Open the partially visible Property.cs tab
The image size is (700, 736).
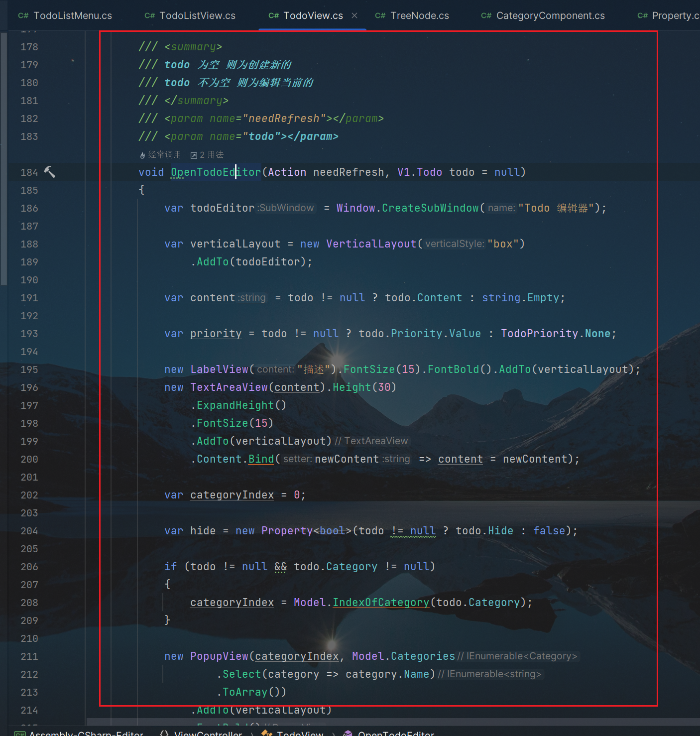[668, 15]
